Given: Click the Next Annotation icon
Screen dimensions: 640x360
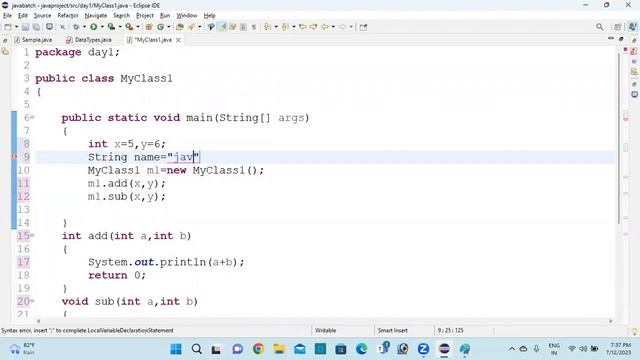Looking at the screenshot, I should (267, 27).
